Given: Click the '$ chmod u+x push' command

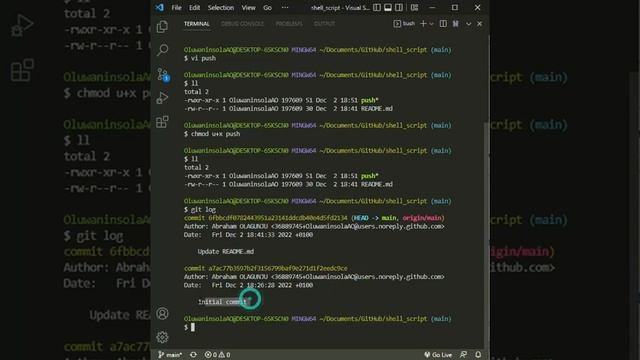Looking at the screenshot, I should 212,134.
